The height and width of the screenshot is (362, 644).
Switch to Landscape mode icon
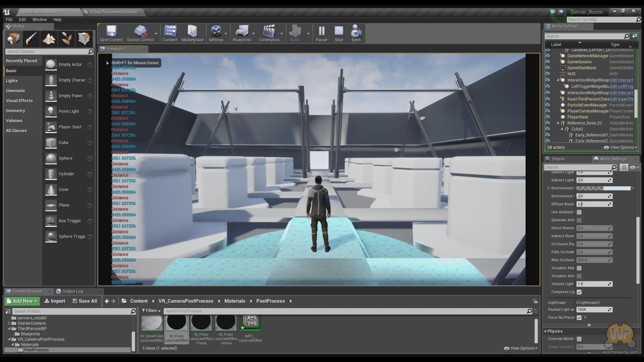tap(49, 39)
